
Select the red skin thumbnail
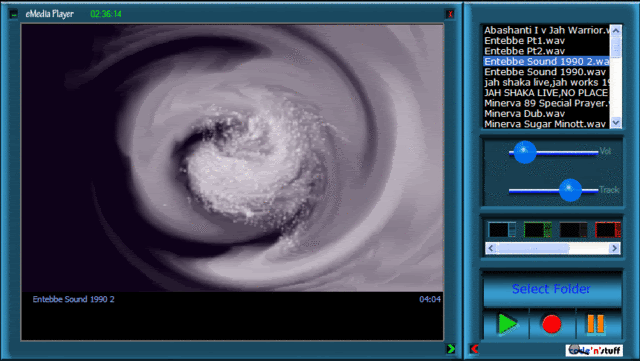pos(608,230)
